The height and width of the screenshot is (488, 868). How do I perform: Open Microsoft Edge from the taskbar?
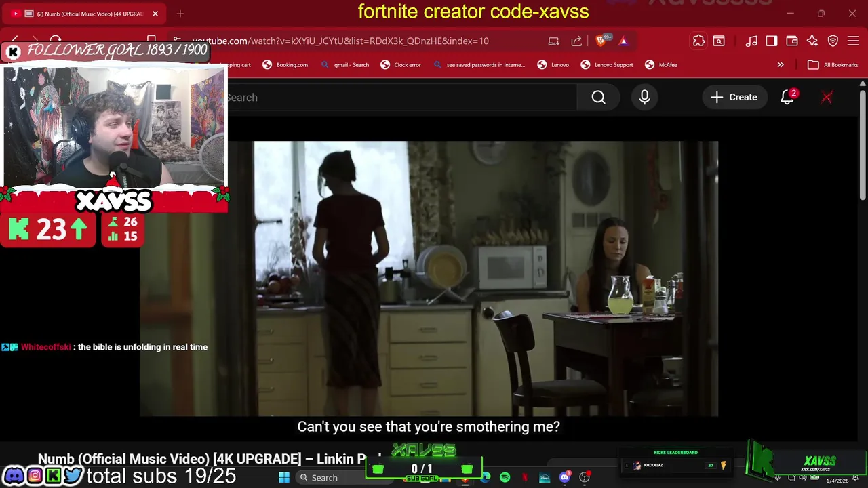pyautogui.click(x=486, y=478)
